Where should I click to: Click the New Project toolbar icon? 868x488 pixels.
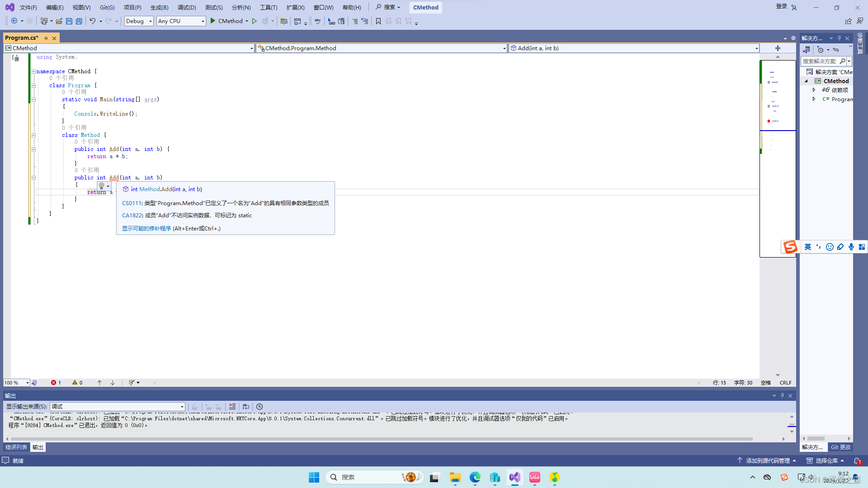point(44,21)
